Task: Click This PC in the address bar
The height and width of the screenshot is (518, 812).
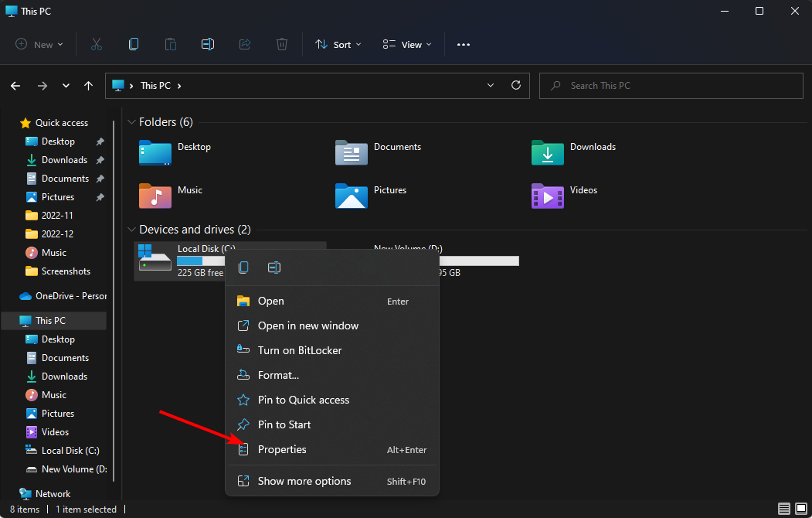Action: click(155, 86)
